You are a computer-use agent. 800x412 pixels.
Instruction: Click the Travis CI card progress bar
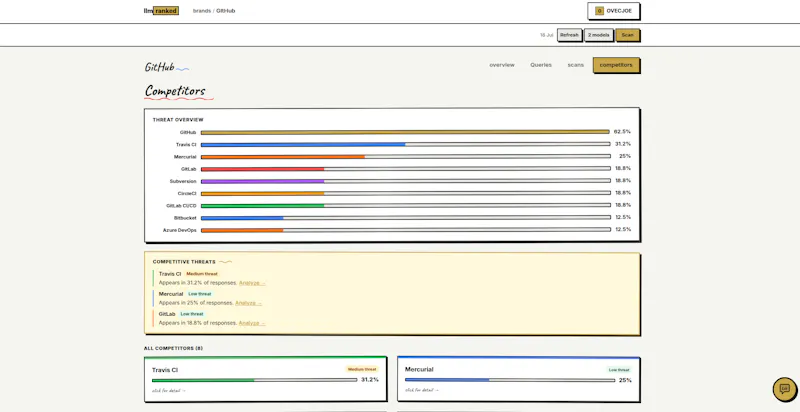point(255,380)
